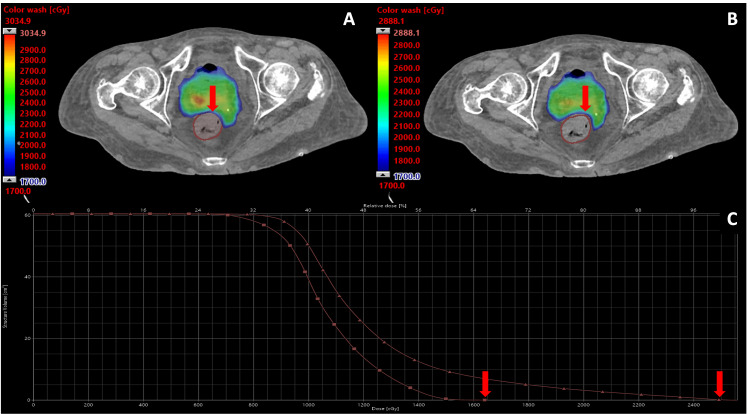Click the rainbow color bar in panel B
Screen dimensions: 750x414
(383, 103)
